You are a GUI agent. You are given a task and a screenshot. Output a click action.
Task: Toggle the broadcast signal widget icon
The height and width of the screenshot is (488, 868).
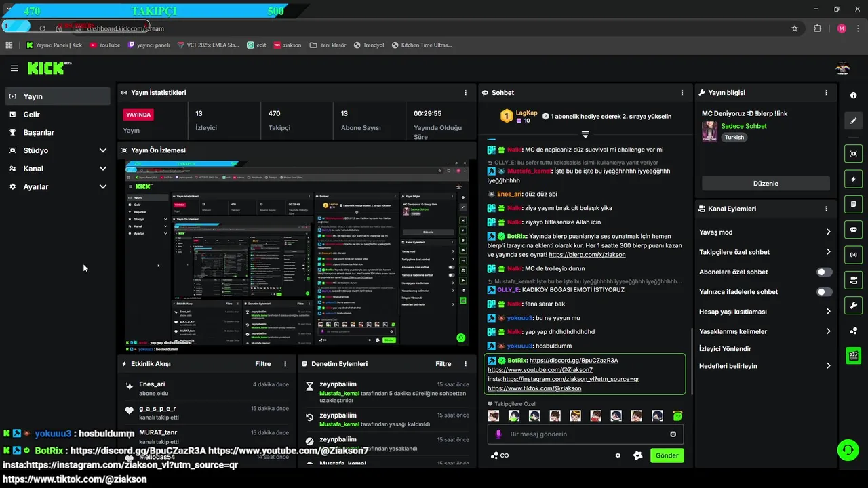(x=854, y=255)
